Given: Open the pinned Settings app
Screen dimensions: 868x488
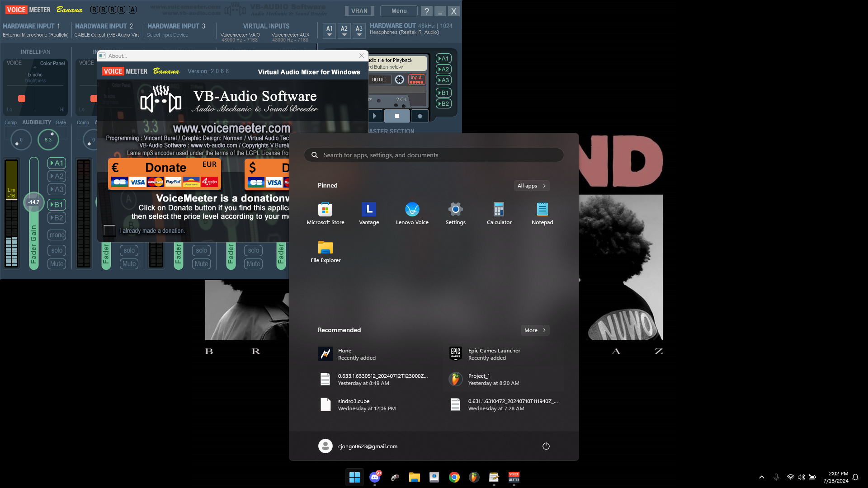Looking at the screenshot, I should pyautogui.click(x=456, y=214).
